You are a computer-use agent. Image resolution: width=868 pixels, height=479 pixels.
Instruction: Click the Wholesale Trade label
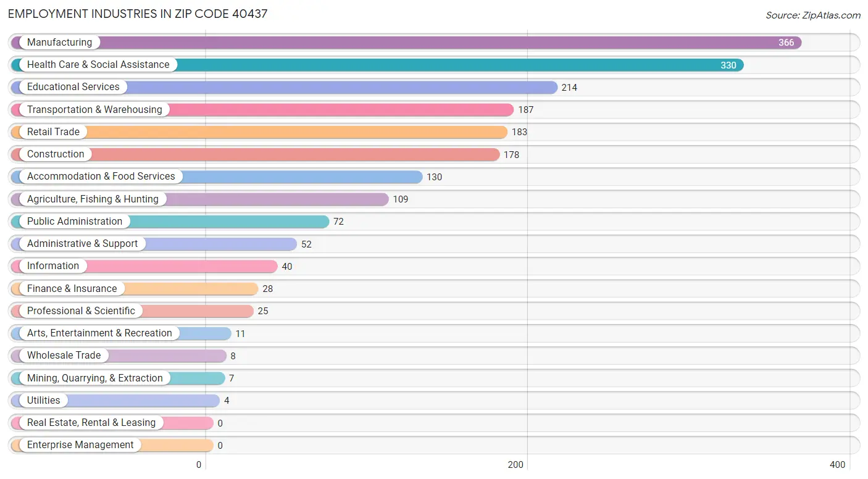click(64, 356)
